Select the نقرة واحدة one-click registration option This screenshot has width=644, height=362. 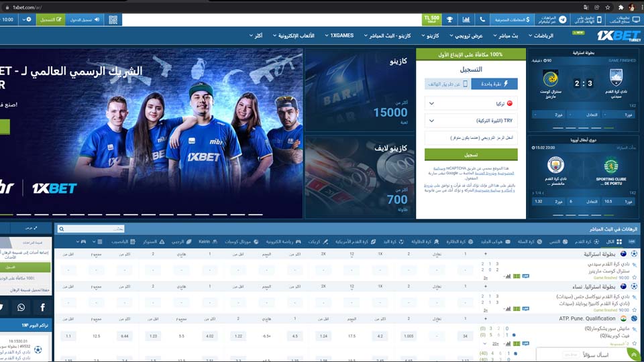494,84
